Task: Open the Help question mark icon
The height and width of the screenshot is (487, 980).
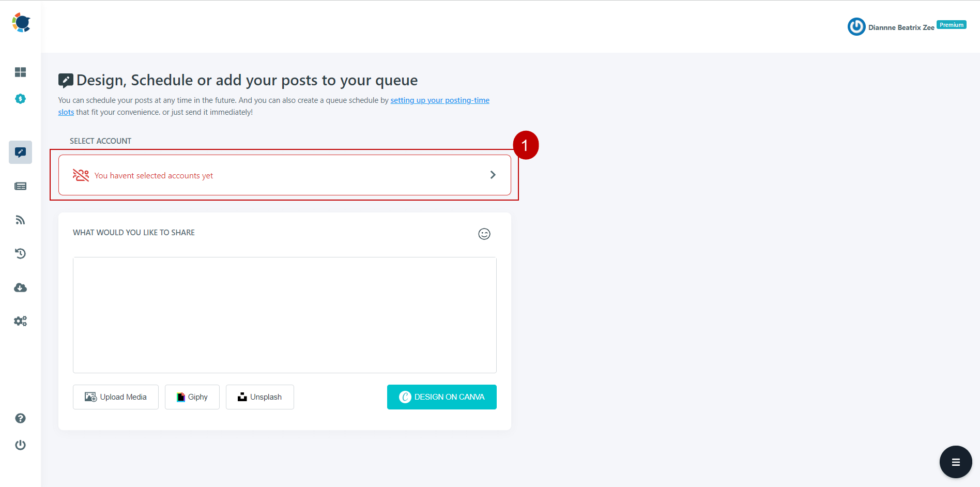Action: point(20,418)
